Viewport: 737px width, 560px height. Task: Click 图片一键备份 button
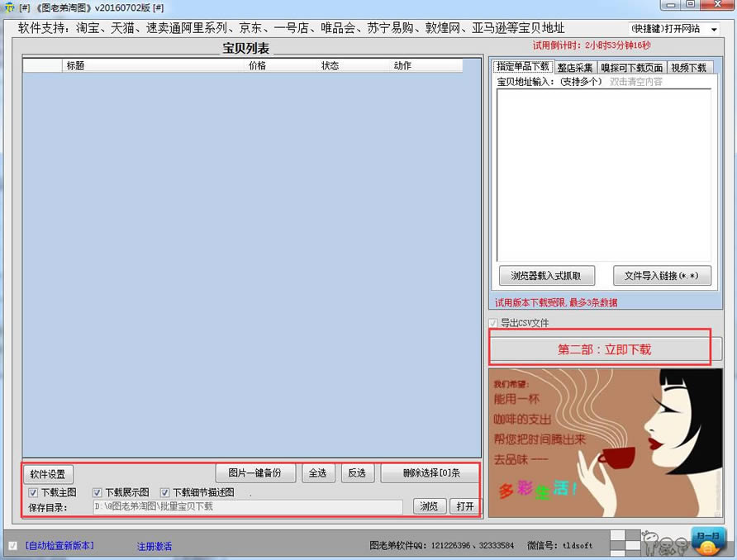(x=255, y=473)
